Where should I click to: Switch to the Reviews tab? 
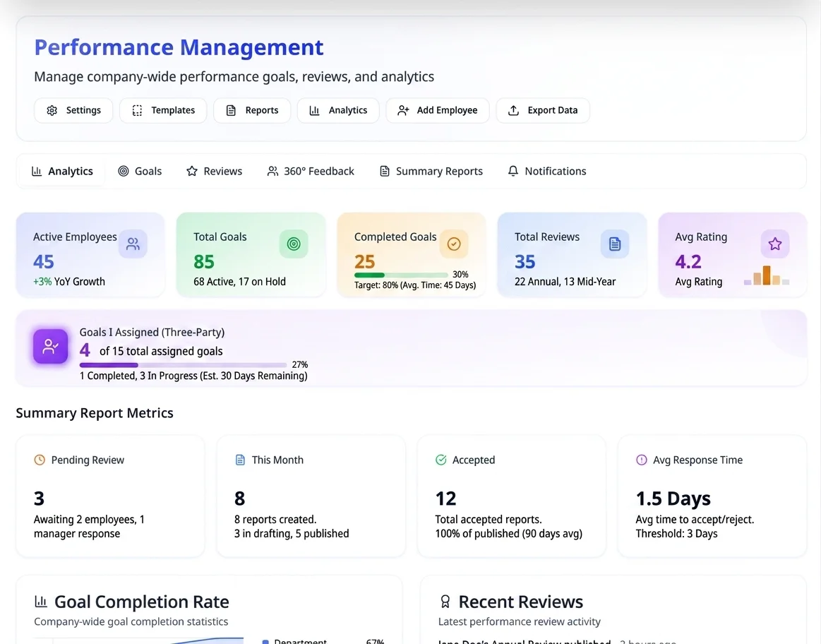coord(215,171)
